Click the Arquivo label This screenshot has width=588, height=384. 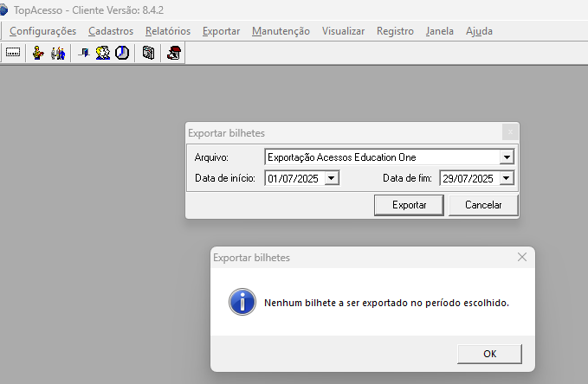click(x=211, y=157)
